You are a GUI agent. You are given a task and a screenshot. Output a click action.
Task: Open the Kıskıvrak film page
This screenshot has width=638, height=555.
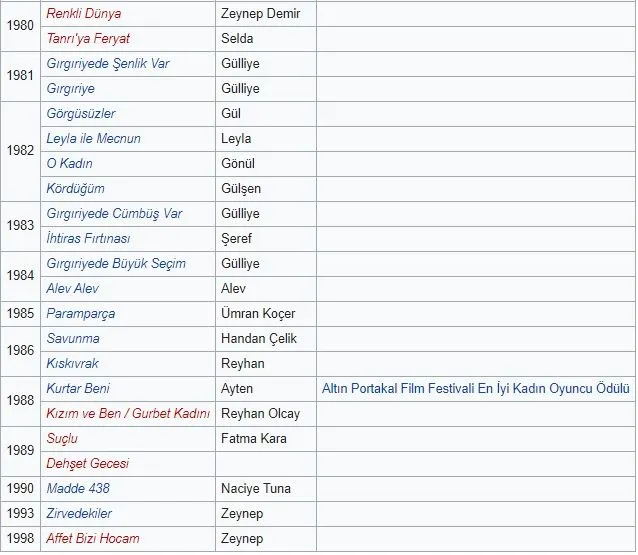[x=72, y=364]
